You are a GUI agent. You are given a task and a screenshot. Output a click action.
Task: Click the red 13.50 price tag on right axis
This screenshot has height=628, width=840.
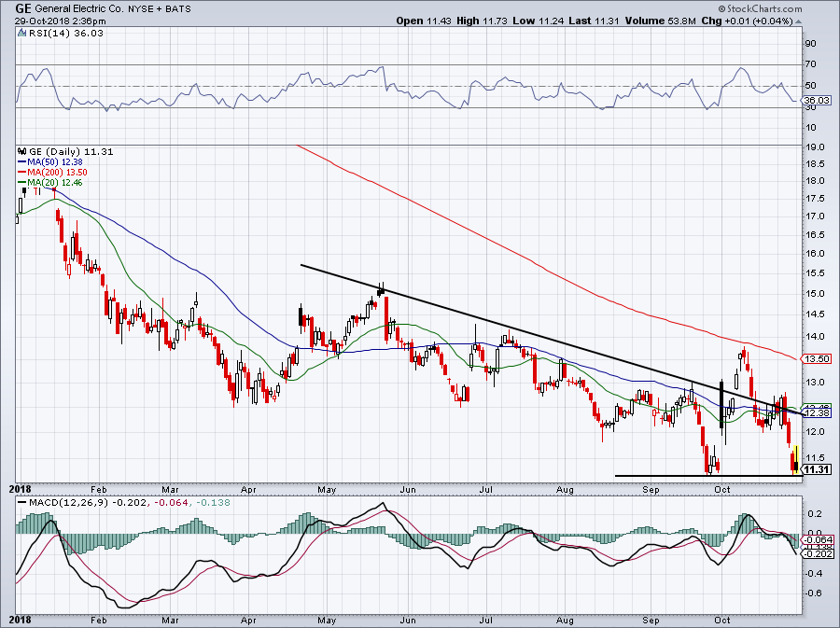tap(817, 358)
